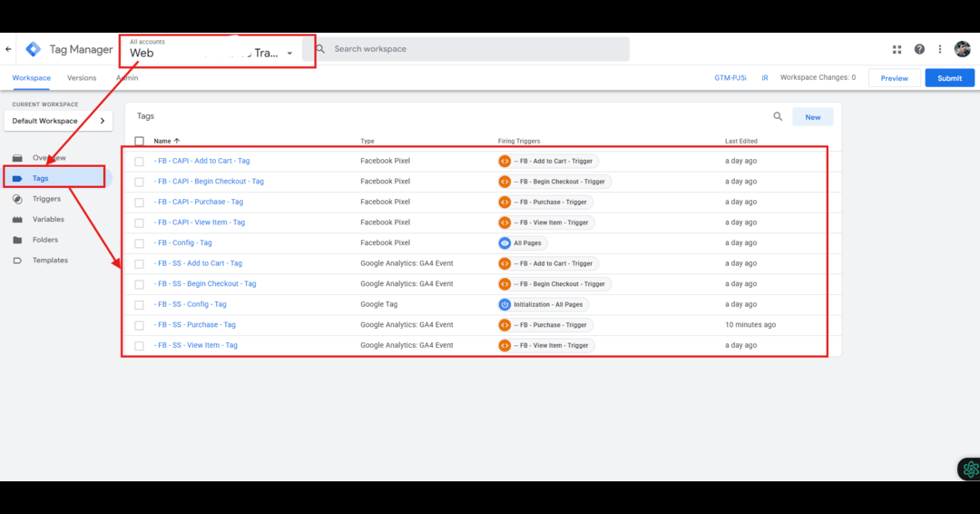Click the Last Edited column header
980x514 pixels.
tap(741, 142)
